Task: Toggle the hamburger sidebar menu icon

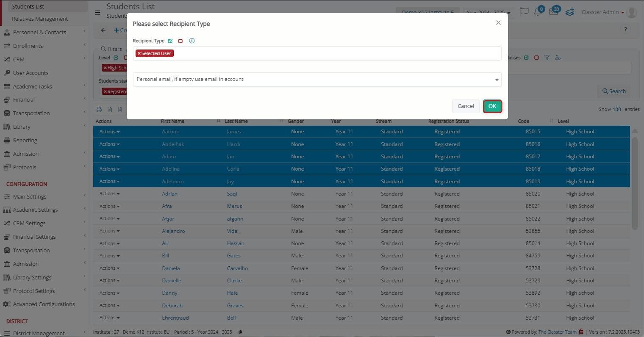Action: (97, 13)
